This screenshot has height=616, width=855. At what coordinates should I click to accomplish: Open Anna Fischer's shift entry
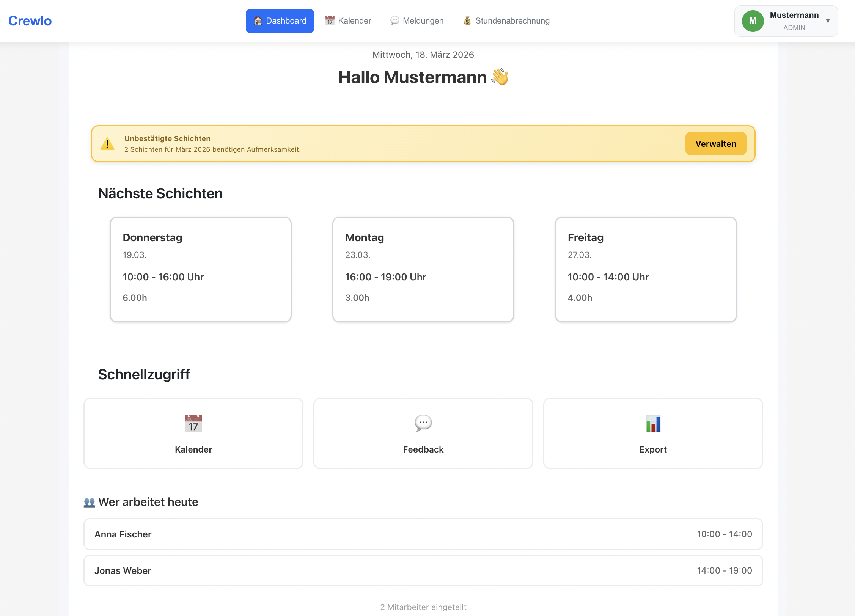(x=423, y=534)
